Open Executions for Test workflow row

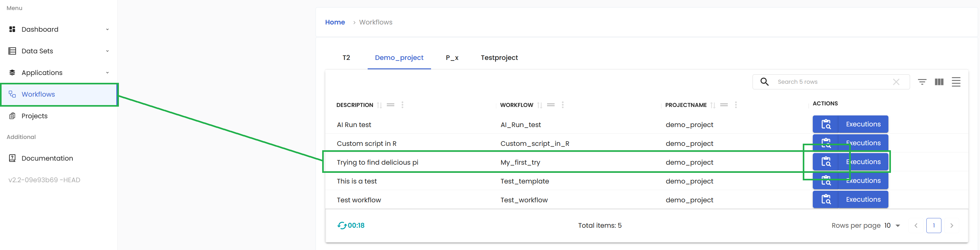(x=850, y=199)
